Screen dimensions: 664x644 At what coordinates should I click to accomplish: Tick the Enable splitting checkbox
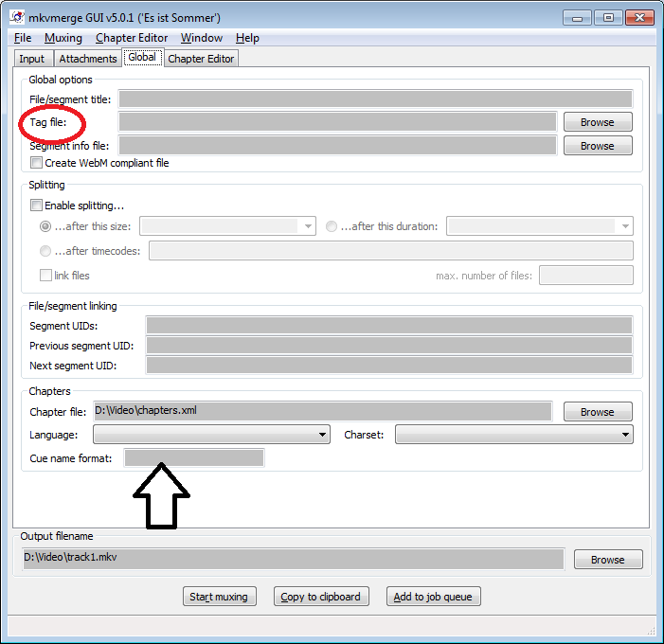(x=36, y=206)
